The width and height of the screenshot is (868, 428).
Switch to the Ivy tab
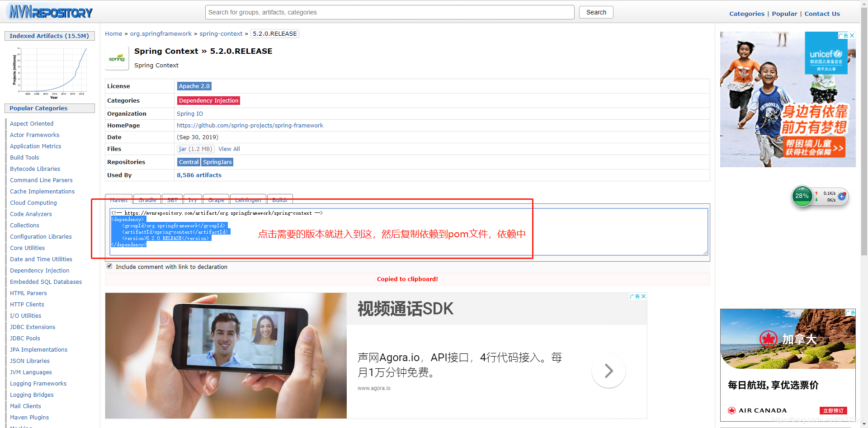click(x=193, y=199)
